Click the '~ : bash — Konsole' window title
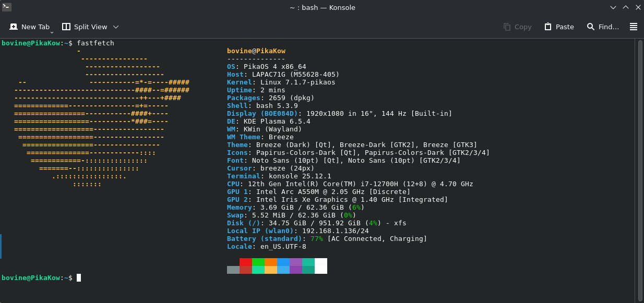The image size is (644, 303). pos(323,7)
